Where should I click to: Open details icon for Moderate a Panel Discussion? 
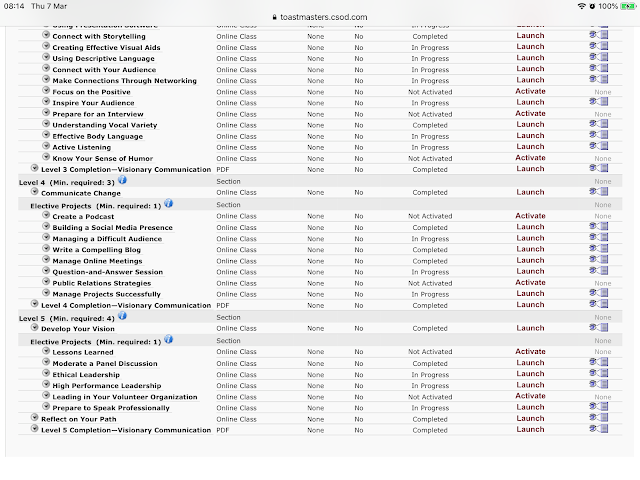599,362
